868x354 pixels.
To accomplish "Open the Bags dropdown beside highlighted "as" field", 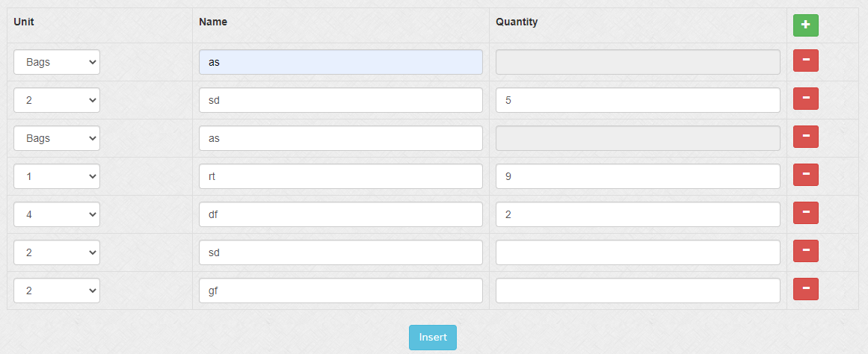I will 57,62.
